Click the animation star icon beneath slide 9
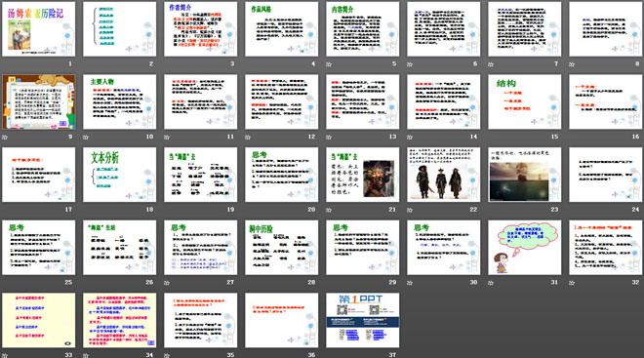 pos(5,138)
